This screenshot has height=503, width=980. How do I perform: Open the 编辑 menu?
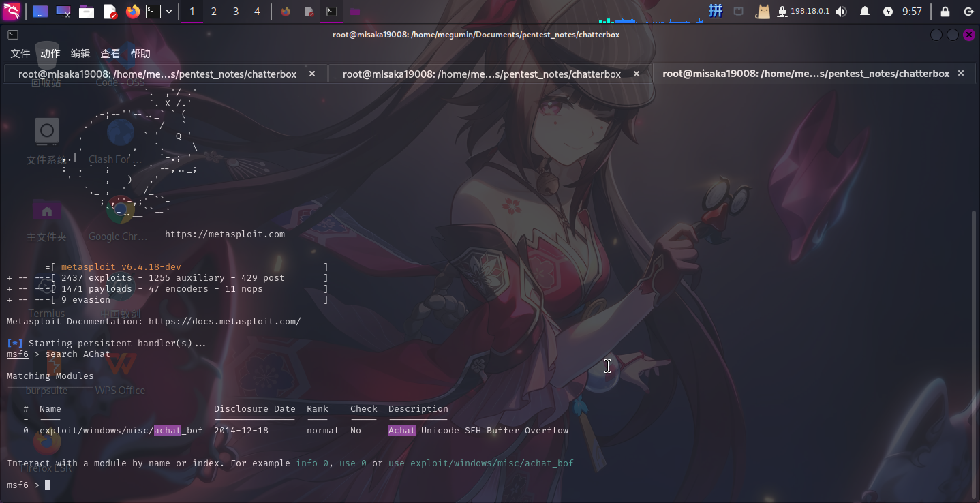[80, 54]
